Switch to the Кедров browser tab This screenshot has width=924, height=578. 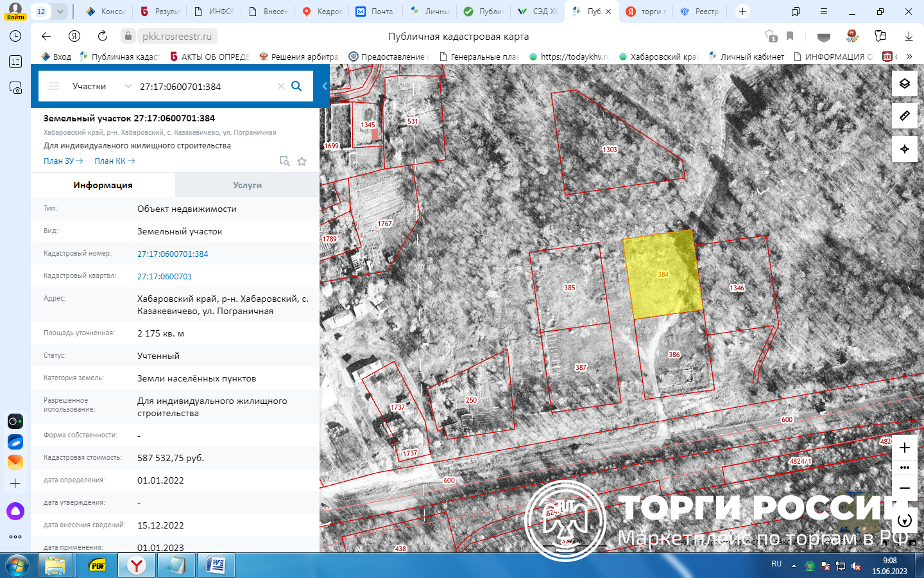tap(322, 12)
